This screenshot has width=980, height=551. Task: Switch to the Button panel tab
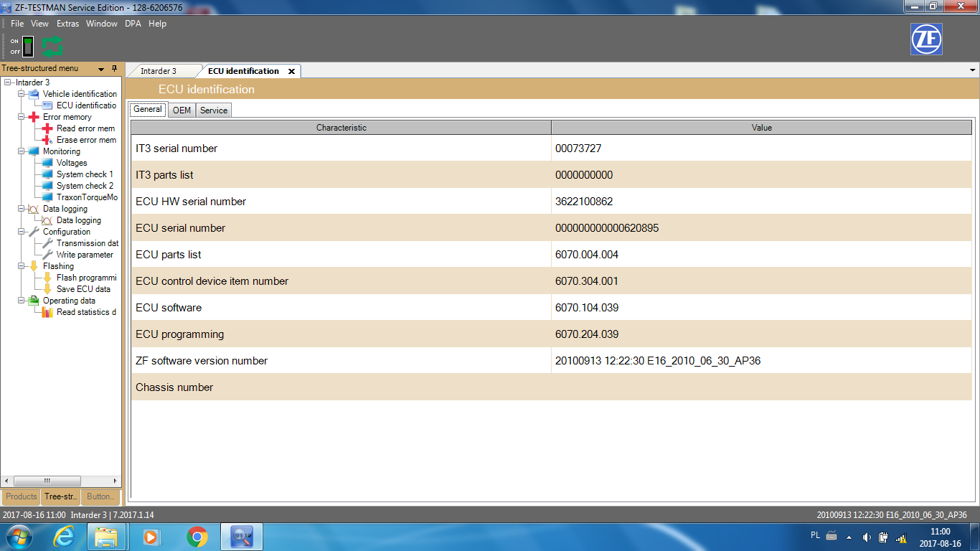[x=100, y=496]
